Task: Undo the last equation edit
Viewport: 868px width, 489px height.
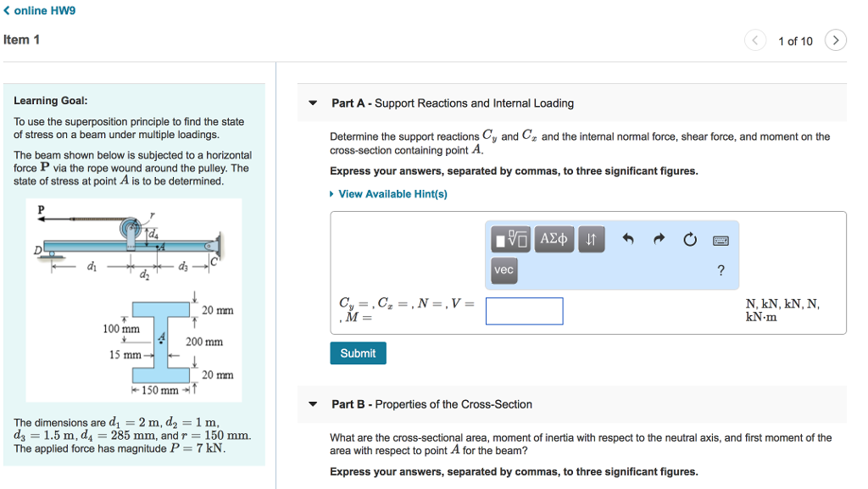Action: click(x=627, y=239)
